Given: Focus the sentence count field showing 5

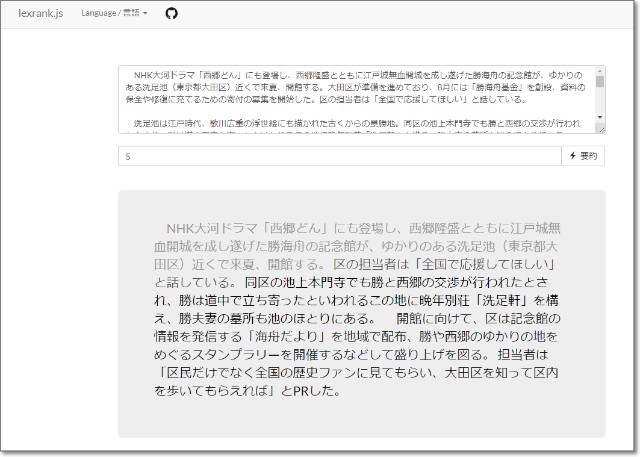Looking at the screenshot, I should coord(340,156).
